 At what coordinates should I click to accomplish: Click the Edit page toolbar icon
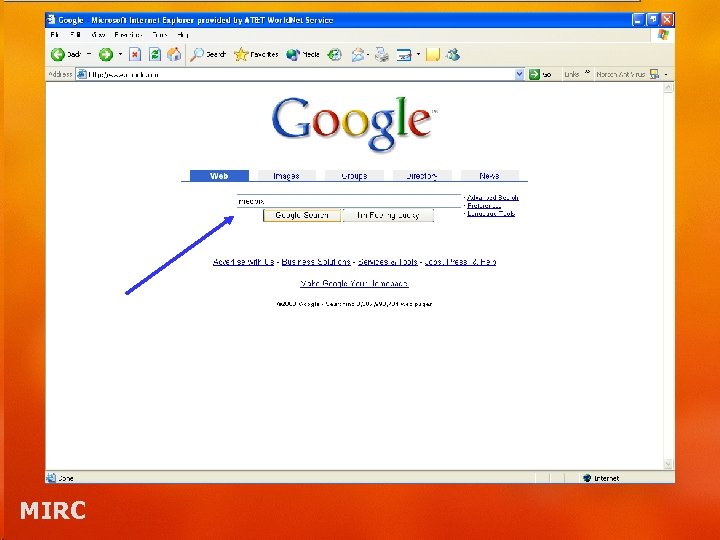tap(404, 55)
